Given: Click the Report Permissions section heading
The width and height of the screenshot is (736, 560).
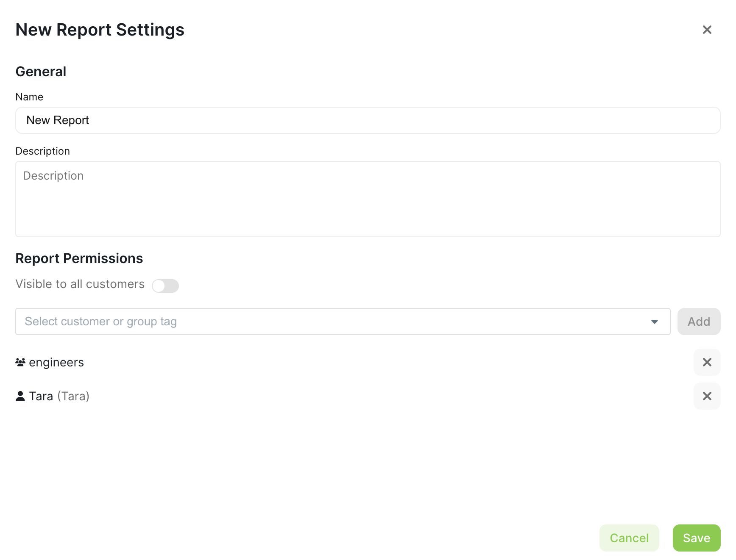Looking at the screenshot, I should 79,258.
